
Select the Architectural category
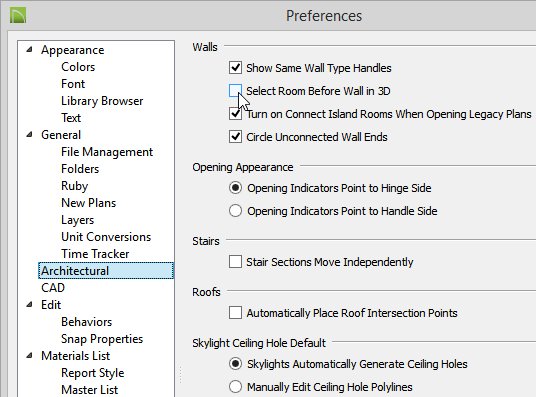pos(106,270)
